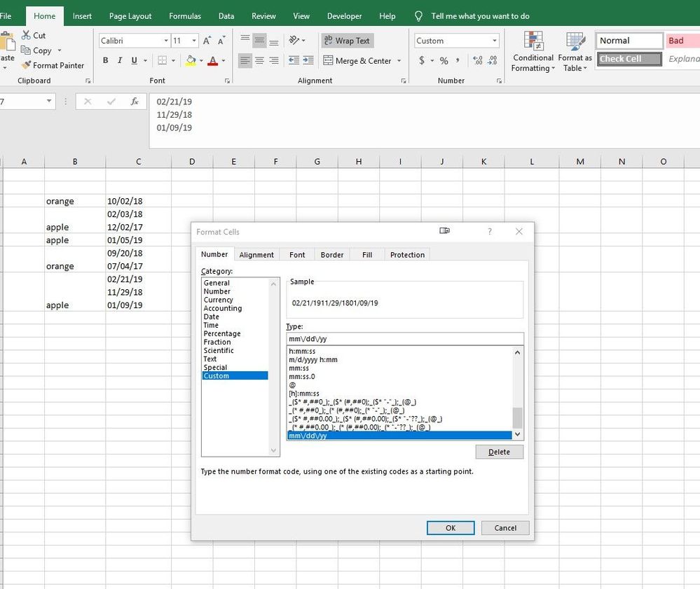Click the Type field showing mm/dd/yy
This screenshot has height=589, width=700.
(x=404, y=338)
